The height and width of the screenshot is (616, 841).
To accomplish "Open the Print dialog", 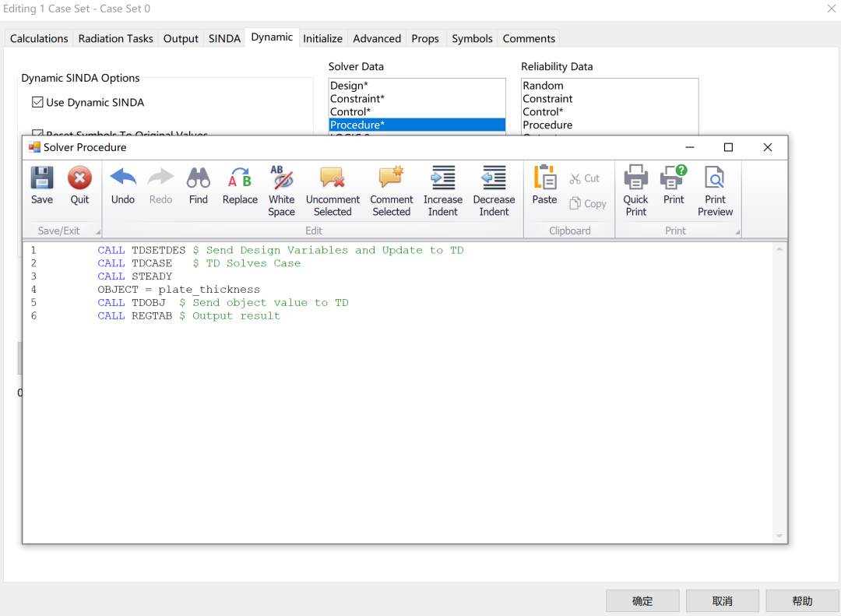I will pyautogui.click(x=674, y=185).
